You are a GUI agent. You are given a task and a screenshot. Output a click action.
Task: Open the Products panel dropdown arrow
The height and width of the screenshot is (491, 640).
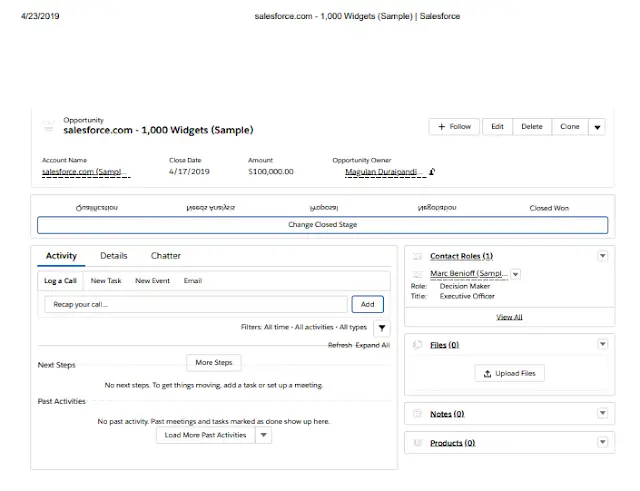pyautogui.click(x=602, y=442)
